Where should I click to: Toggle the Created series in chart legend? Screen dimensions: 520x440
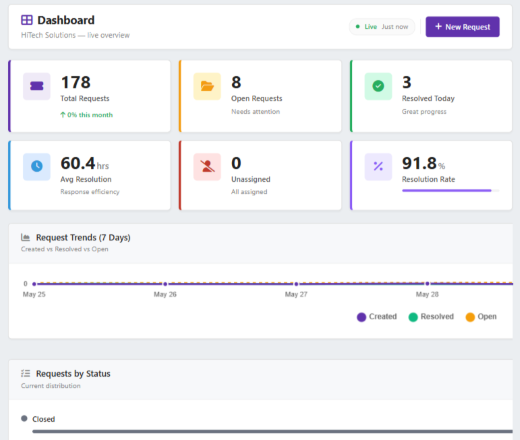coord(377,317)
